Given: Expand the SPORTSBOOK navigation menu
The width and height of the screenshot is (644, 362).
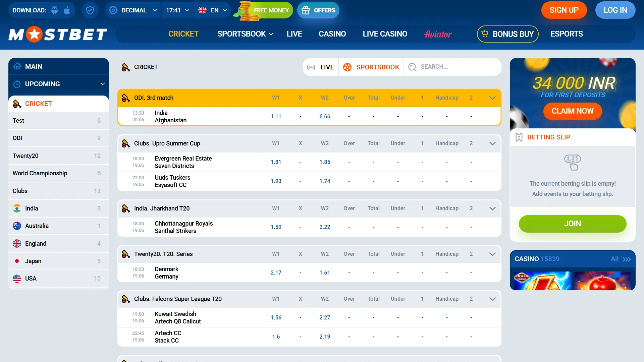Looking at the screenshot, I should point(245,34).
